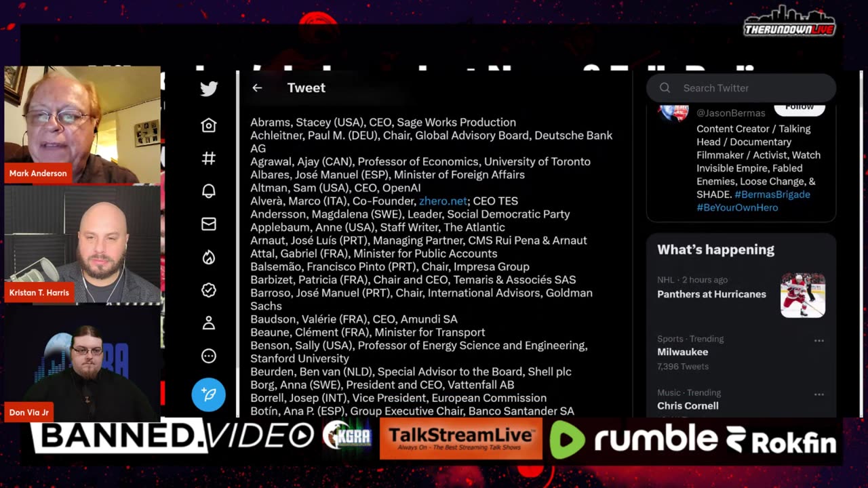
Task: Open the flame icon in sidebar
Action: 209,257
